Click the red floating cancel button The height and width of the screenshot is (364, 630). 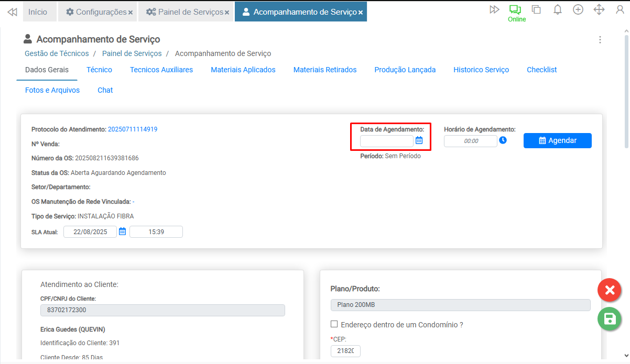tap(610, 290)
